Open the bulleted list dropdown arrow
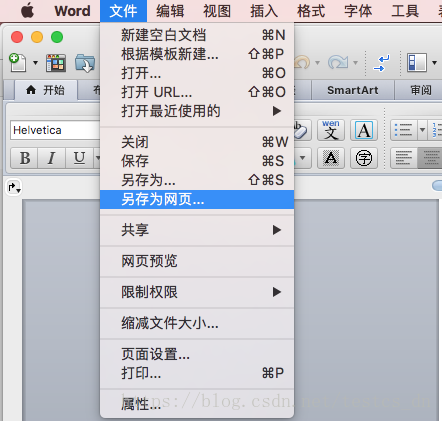Image resolution: width=442 pixels, height=421 pixels. (x=422, y=130)
